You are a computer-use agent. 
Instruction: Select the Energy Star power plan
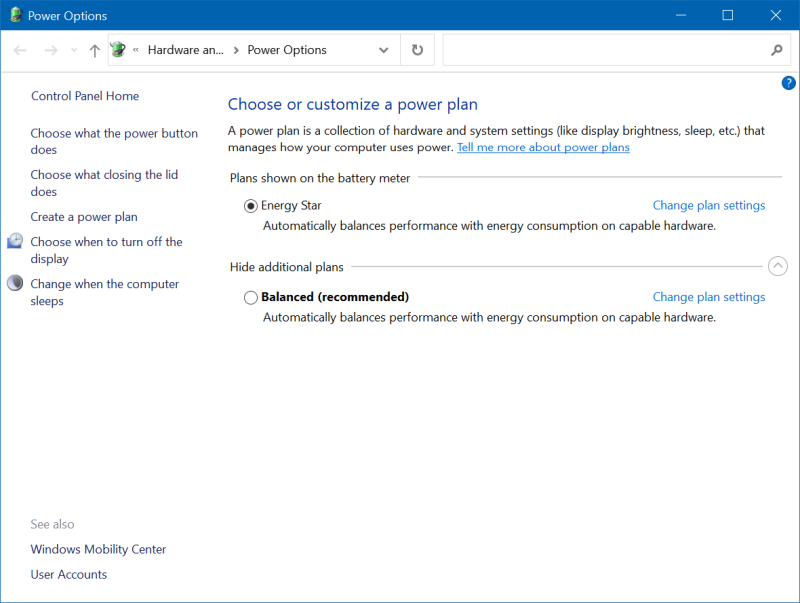point(250,205)
